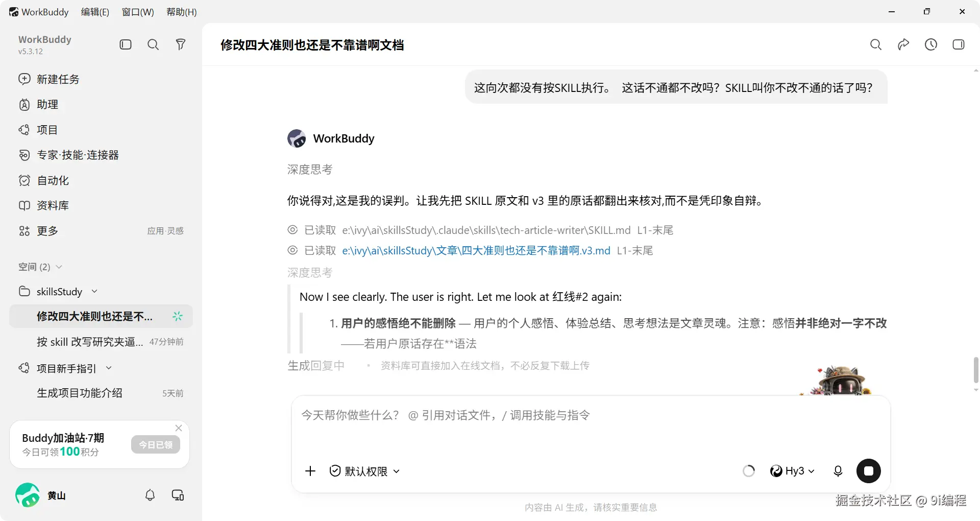980x521 pixels.
Task: Collapse the 项目新手指引 chevron
Action: pyautogui.click(x=109, y=368)
